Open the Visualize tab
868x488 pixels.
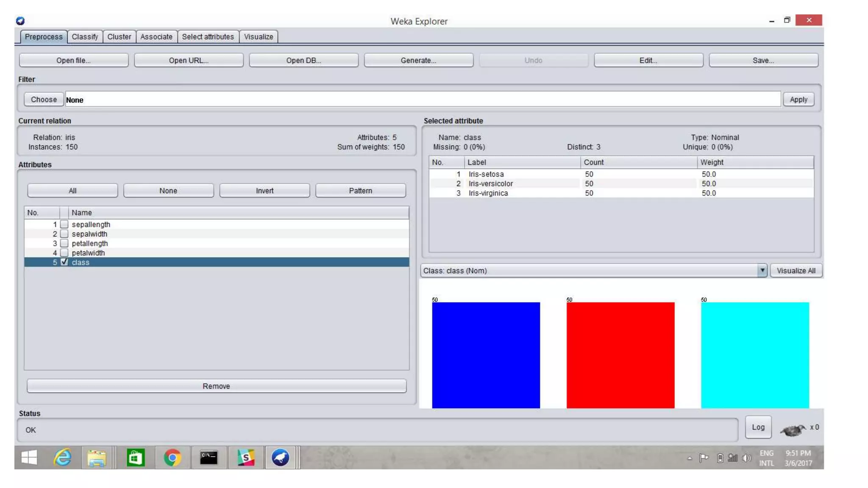(259, 37)
